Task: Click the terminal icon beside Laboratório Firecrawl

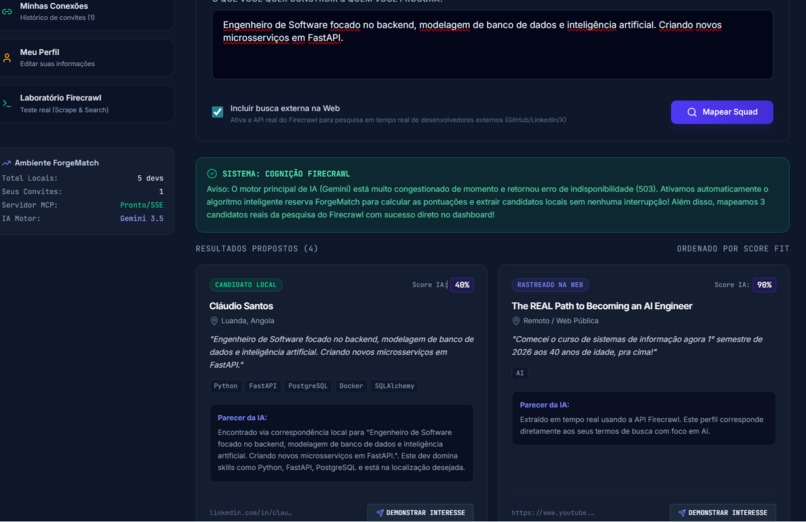Action: pyautogui.click(x=7, y=103)
